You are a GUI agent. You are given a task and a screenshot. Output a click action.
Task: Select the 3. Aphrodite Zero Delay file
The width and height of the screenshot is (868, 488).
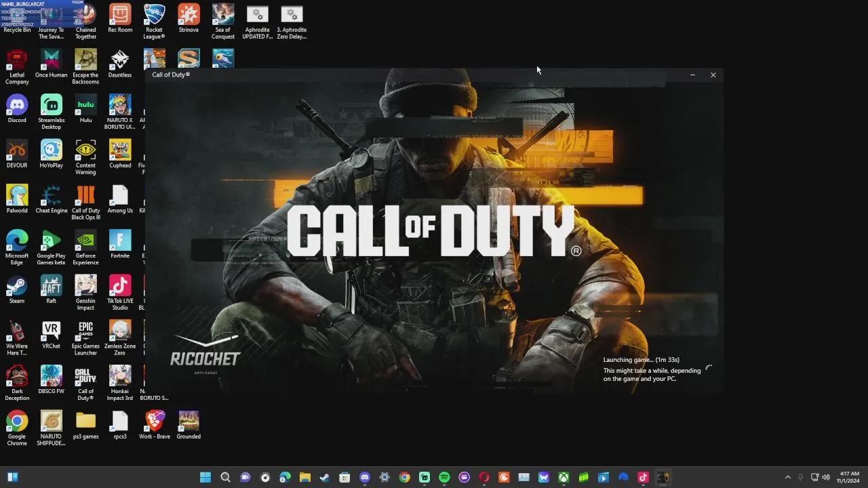click(x=292, y=21)
